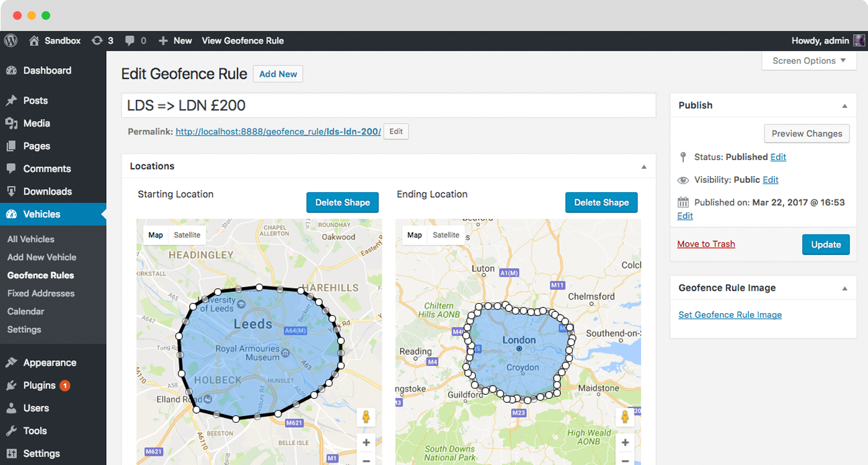Edit the Public visibility setting
This screenshot has height=465, width=868.
[771, 180]
